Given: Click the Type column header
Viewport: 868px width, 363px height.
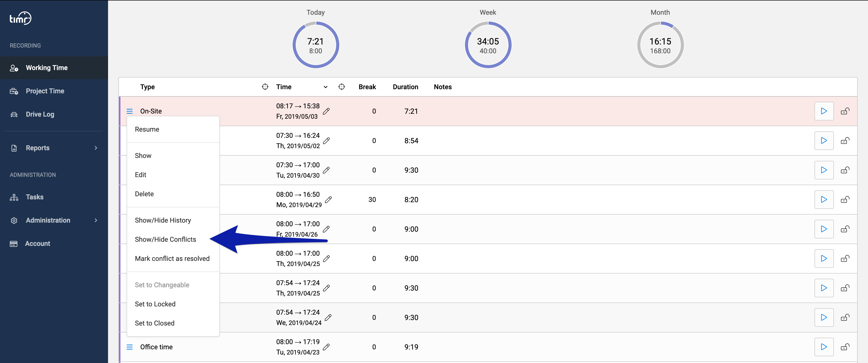Looking at the screenshot, I should coord(148,87).
